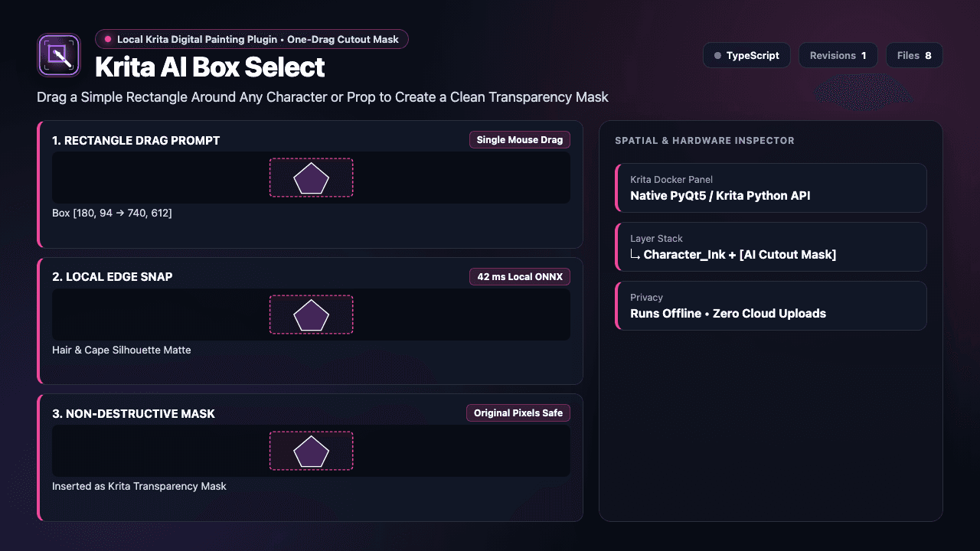Click 'Character_Ink + [AI Cutout Mask]' text
This screenshot has width=980, height=551.
point(740,255)
